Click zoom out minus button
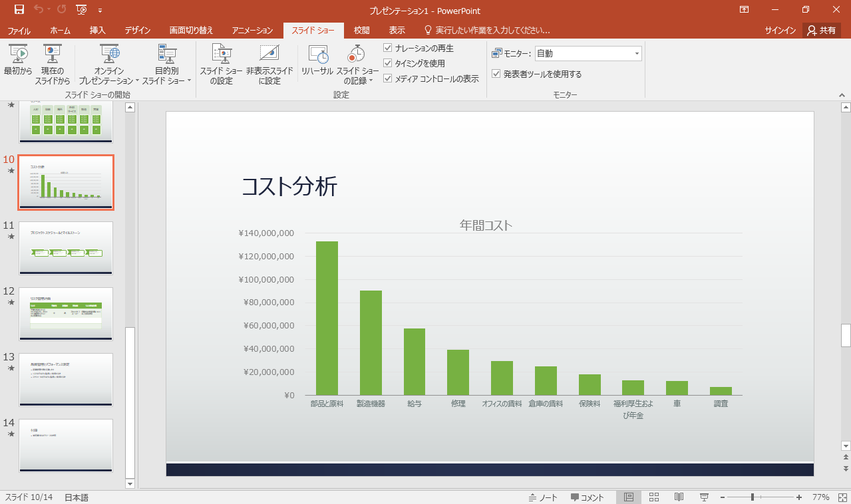The width and height of the screenshot is (851, 504). (x=723, y=497)
